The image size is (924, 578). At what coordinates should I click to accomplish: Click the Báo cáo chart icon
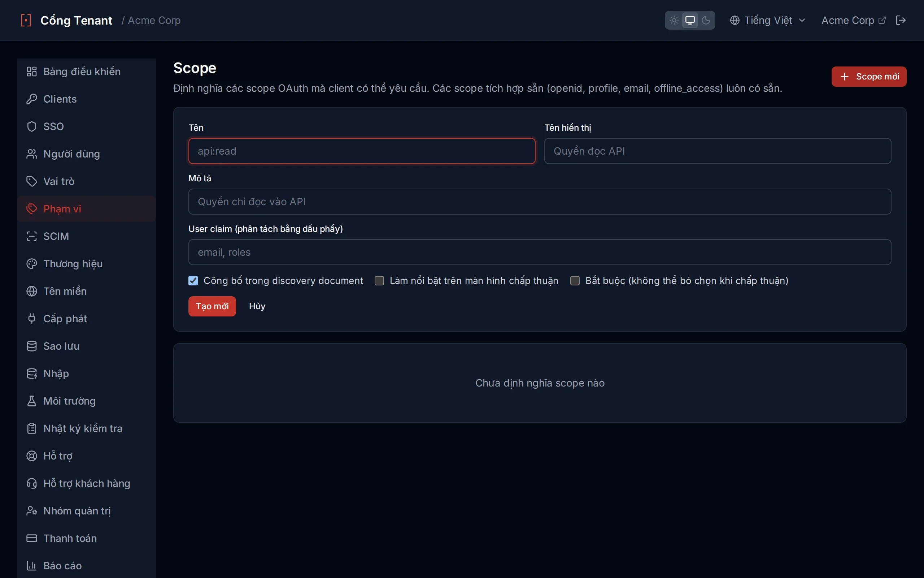click(x=32, y=566)
